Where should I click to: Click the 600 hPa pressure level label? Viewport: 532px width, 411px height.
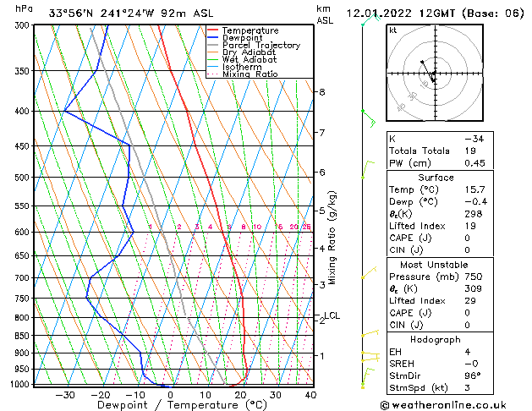click(24, 233)
